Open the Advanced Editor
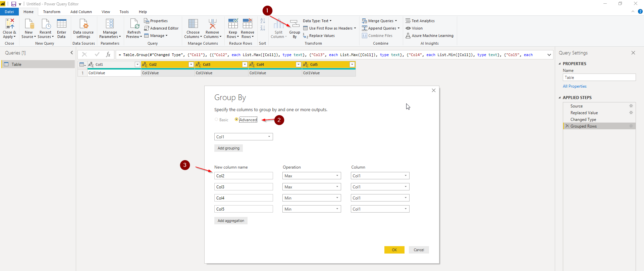 [161, 28]
